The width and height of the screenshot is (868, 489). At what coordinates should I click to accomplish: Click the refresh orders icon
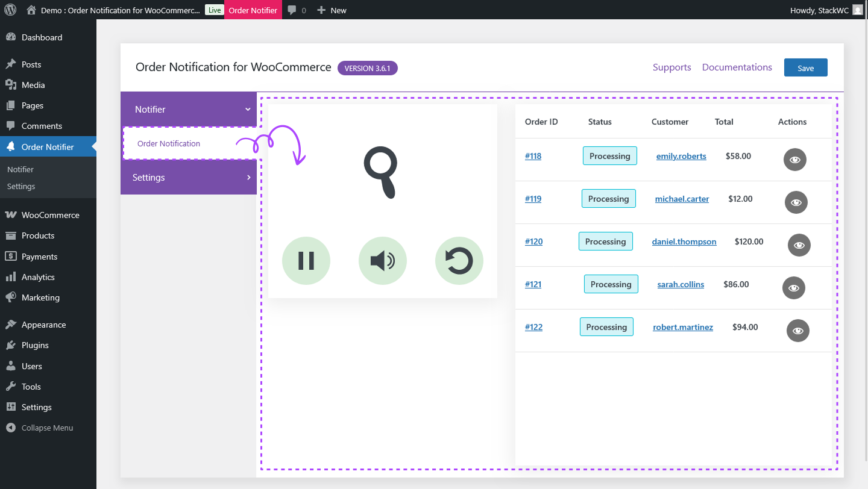point(459,260)
